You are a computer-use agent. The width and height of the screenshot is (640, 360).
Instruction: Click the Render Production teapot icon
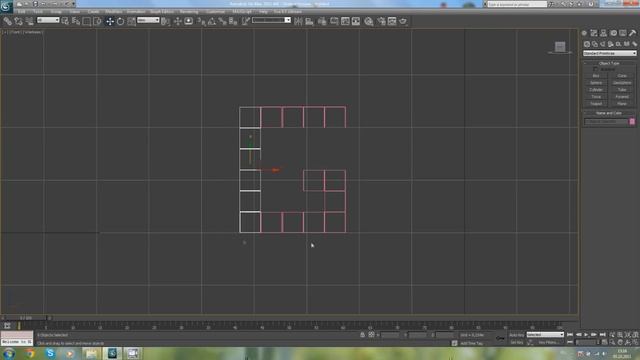(x=403, y=21)
